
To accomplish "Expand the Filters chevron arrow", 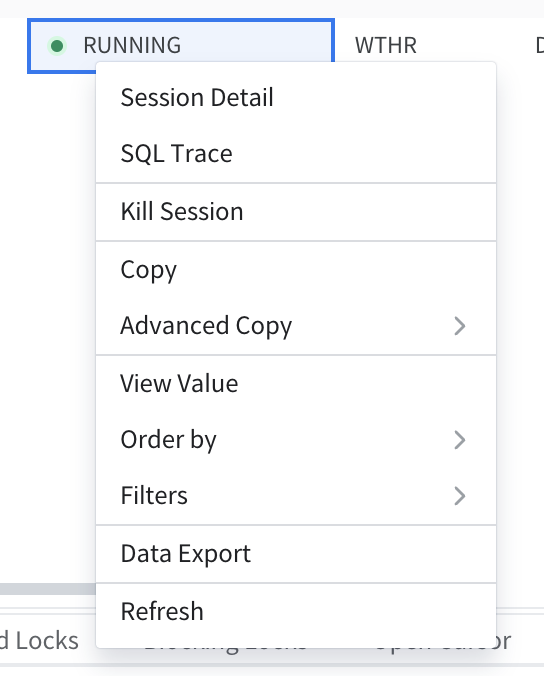I will click(460, 496).
